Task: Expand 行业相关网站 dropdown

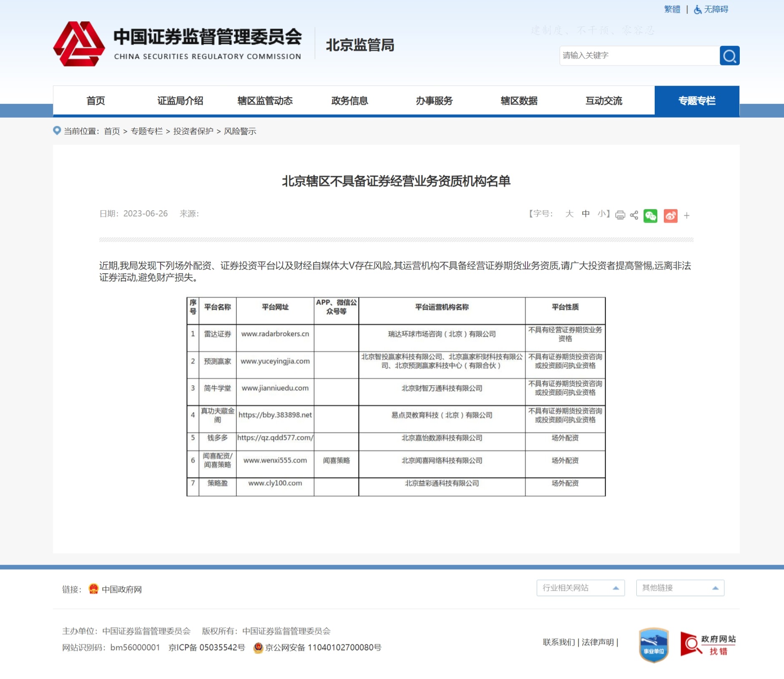Action: click(x=580, y=588)
